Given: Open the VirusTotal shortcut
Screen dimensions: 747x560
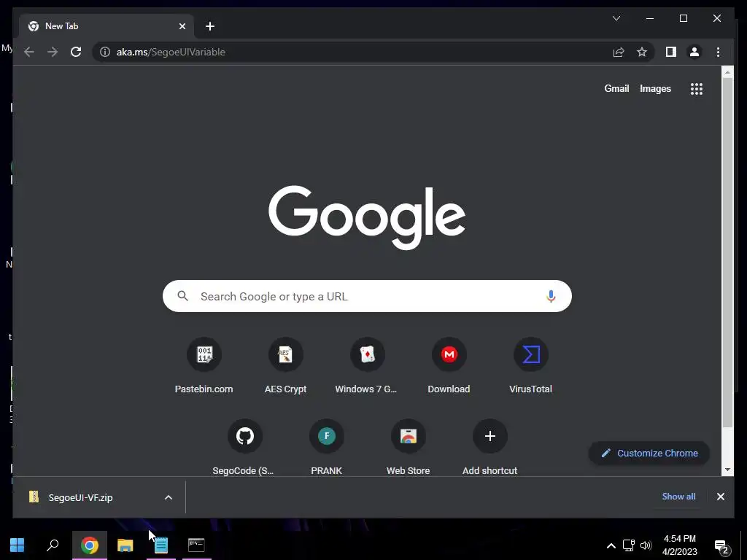Looking at the screenshot, I should coord(531,366).
